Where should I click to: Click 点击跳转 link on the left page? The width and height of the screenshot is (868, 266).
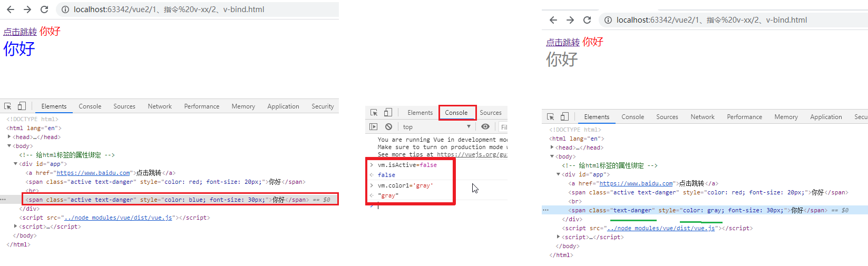pyautogui.click(x=20, y=32)
